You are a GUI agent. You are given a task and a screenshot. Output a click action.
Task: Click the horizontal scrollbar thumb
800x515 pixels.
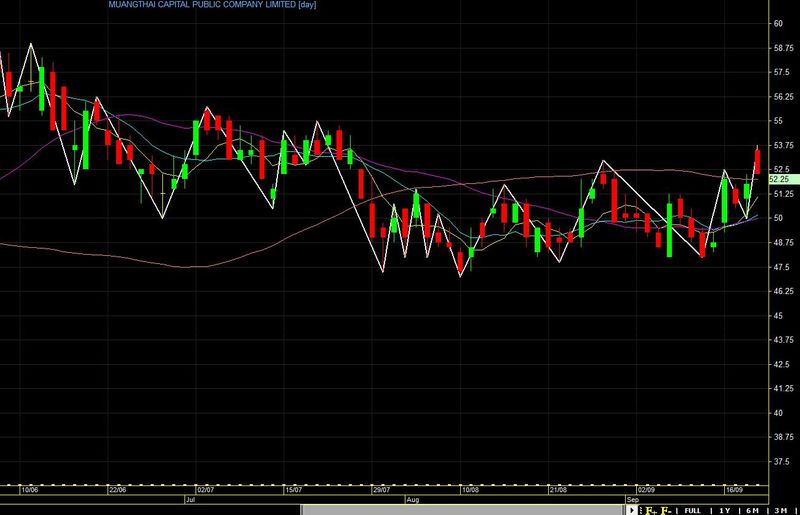tap(463, 510)
